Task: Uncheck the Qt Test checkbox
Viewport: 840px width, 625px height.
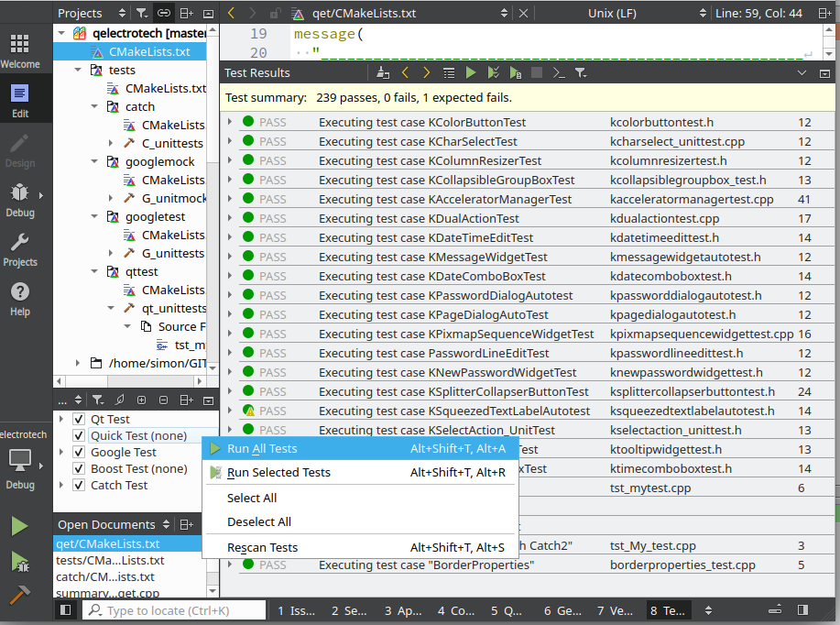Action: pos(79,420)
